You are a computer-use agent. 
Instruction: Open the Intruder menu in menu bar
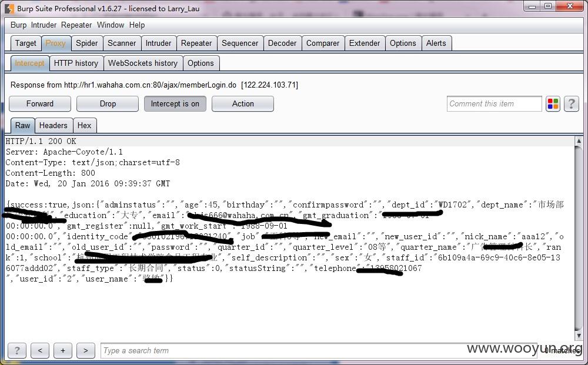tap(44, 25)
